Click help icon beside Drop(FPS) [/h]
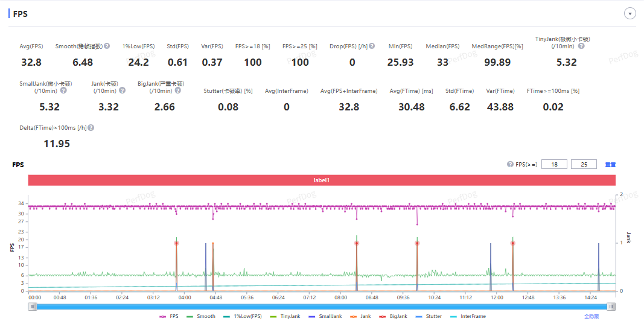Viewport: 644px width, 321px height. click(x=372, y=46)
